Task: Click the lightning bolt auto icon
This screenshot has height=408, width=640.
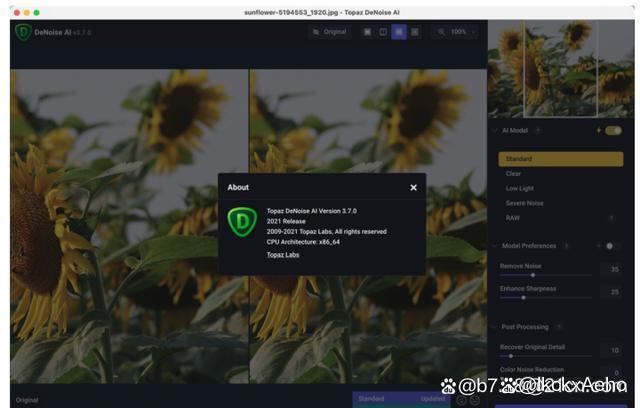Action: 599,131
